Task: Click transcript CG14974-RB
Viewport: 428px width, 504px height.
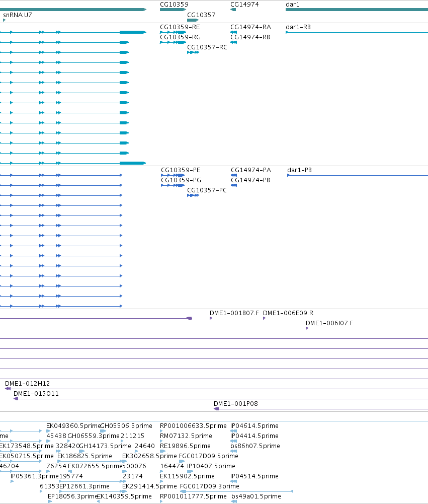Action: point(250,37)
